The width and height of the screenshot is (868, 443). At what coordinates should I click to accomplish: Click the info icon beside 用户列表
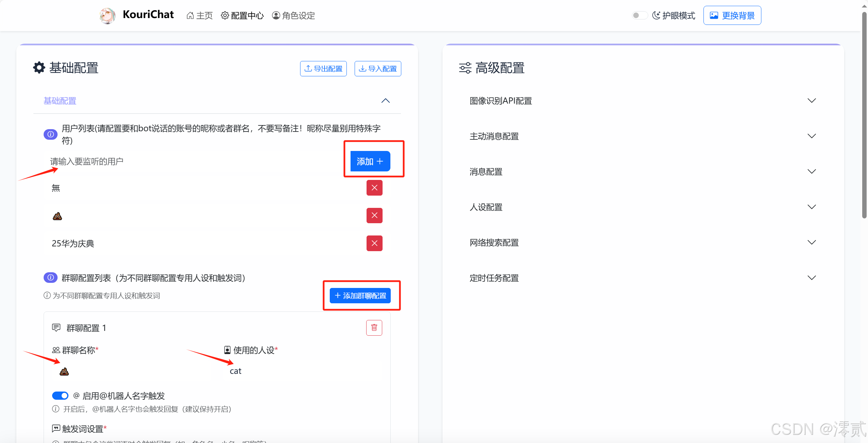coord(50,134)
